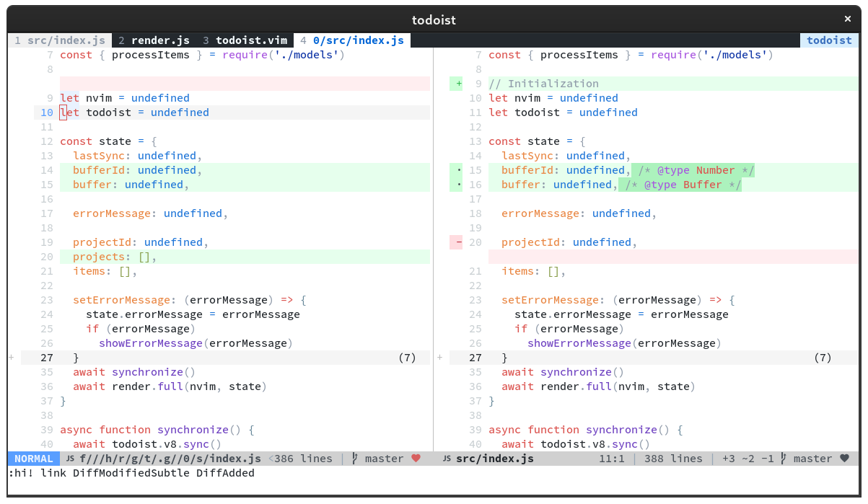Viewport: 868px width, 504px height.
Task: Click the NORMAL mode indicator
Action: [x=33, y=458]
